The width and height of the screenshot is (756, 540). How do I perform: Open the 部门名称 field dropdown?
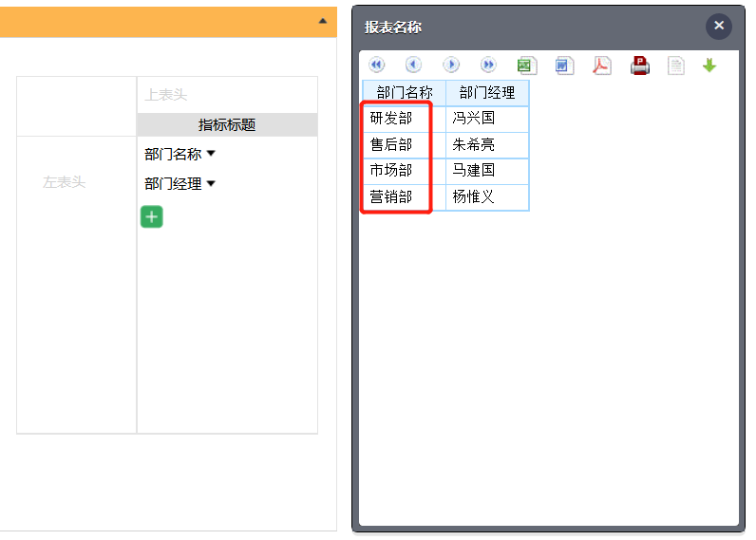212,154
